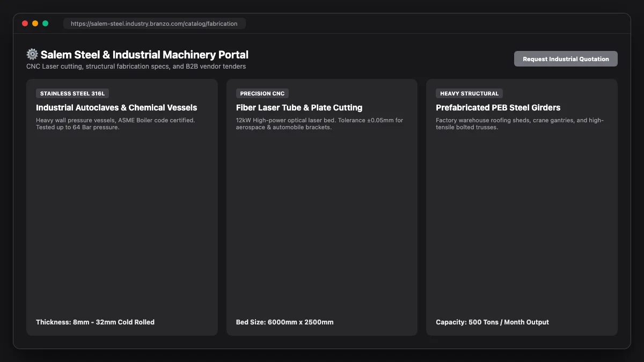Minimize the window with the yellow button
The height and width of the screenshot is (362, 644).
35,24
